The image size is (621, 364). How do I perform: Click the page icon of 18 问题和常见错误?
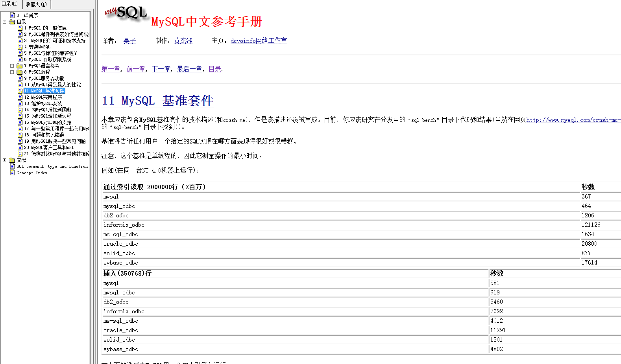(x=20, y=135)
